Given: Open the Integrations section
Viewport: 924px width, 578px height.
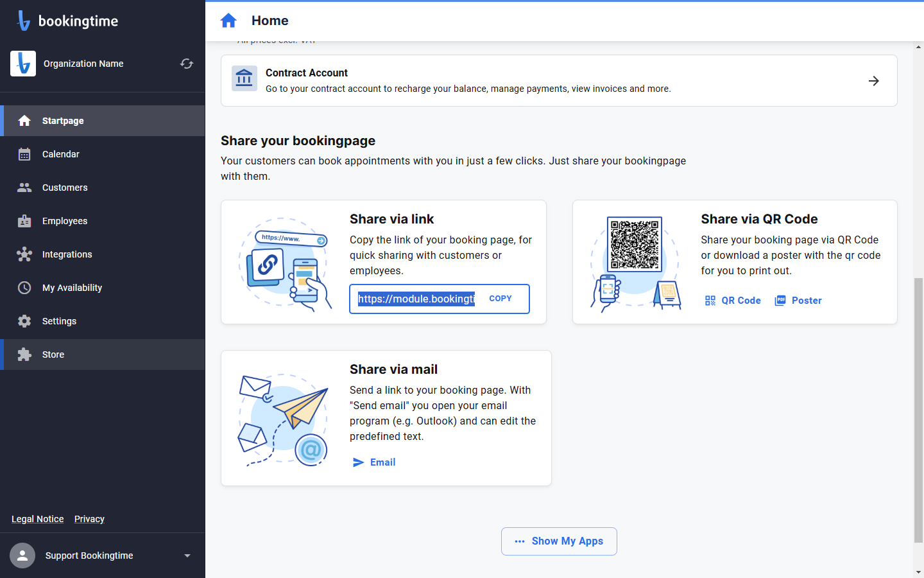Looking at the screenshot, I should point(103,254).
